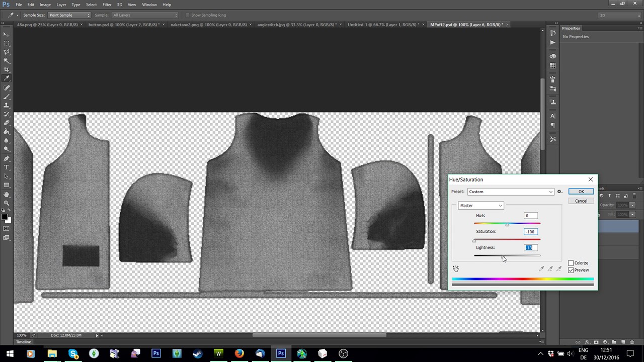Viewport: 644px width, 362px height.
Task: Select the Healing Brush tool
Action: [x=7, y=88]
